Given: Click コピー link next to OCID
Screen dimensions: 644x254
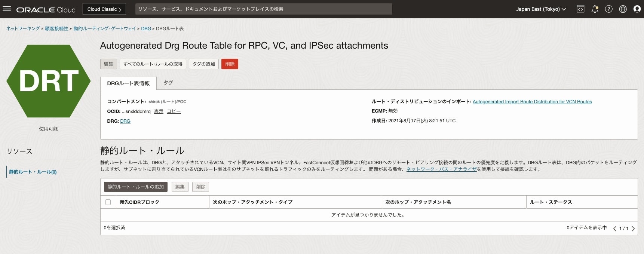Looking at the screenshot, I should point(174,111).
